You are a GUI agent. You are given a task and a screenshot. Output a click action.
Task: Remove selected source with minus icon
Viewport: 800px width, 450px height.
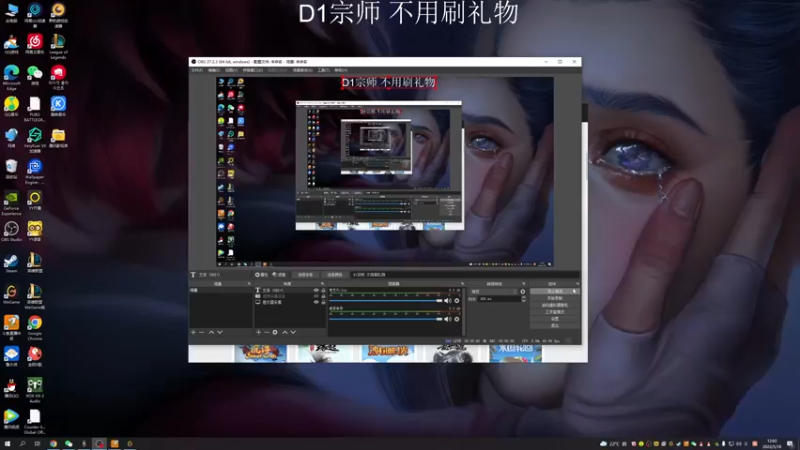(x=266, y=333)
